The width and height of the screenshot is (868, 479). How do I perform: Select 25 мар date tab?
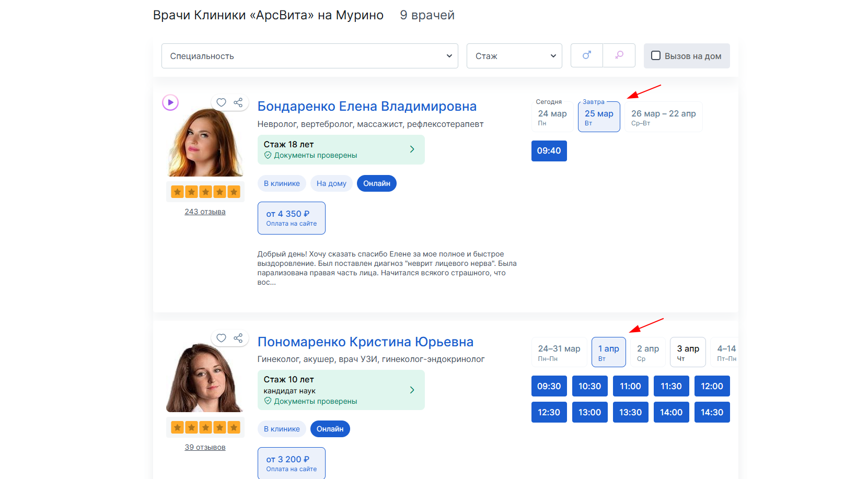[599, 117]
